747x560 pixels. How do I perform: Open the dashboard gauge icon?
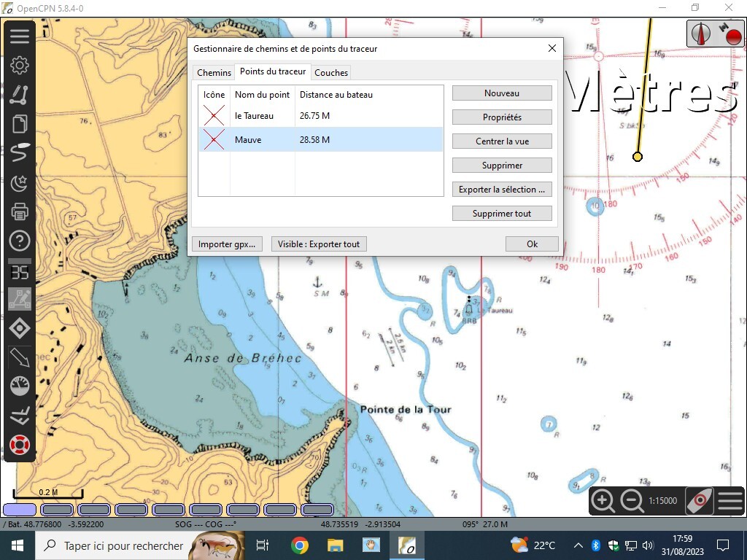tap(20, 386)
